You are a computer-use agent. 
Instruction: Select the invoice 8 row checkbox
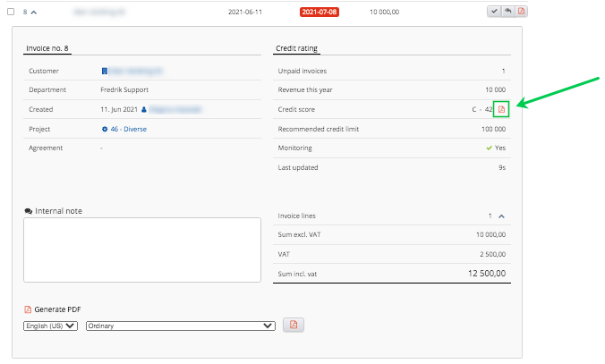12,12
